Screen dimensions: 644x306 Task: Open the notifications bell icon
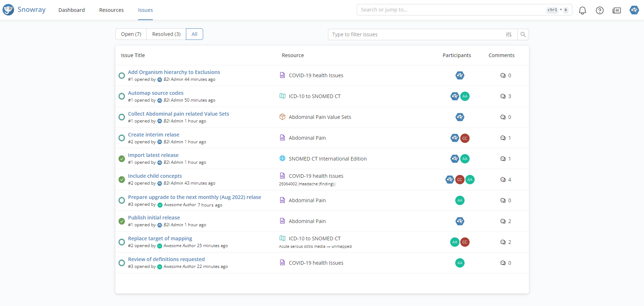click(582, 10)
